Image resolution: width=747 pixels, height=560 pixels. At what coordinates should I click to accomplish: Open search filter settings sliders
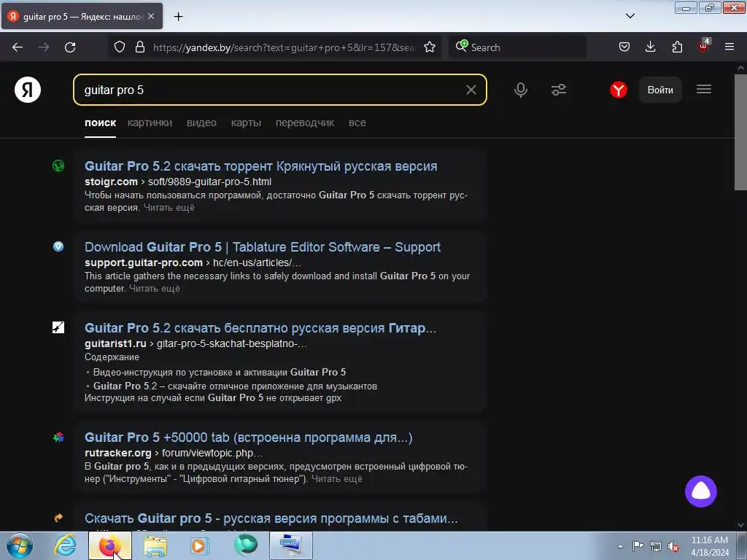point(558,90)
